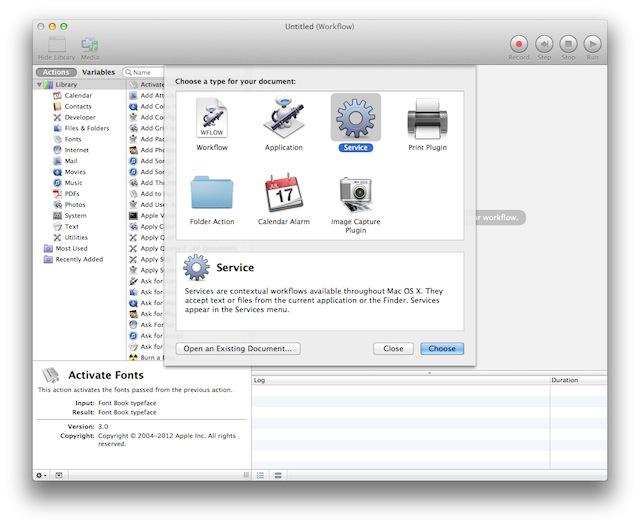Open the gear action menu at bottom left

click(41, 475)
